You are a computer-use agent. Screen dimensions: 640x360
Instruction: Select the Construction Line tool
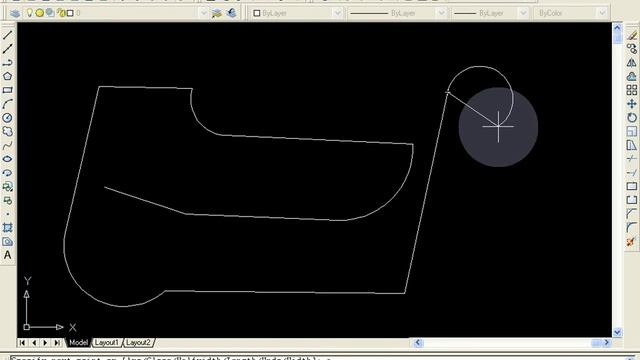(x=7, y=49)
